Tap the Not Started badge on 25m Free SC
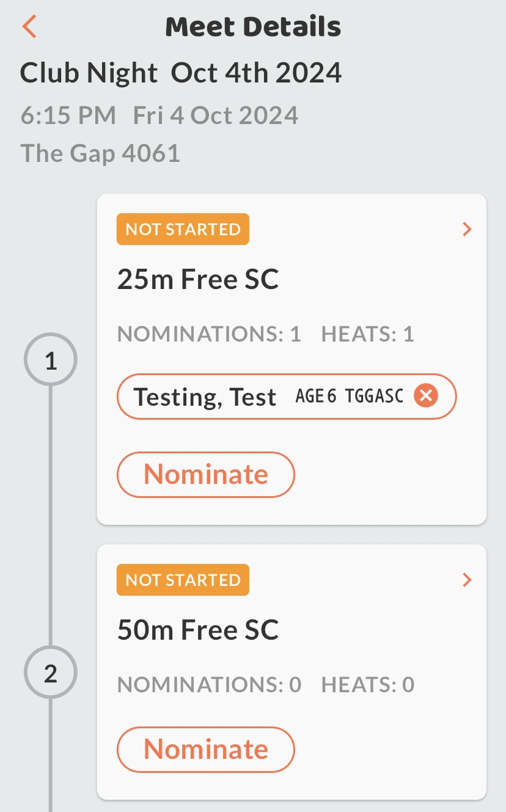Image resolution: width=506 pixels, height=812 pixels. (x=183, y=229)
